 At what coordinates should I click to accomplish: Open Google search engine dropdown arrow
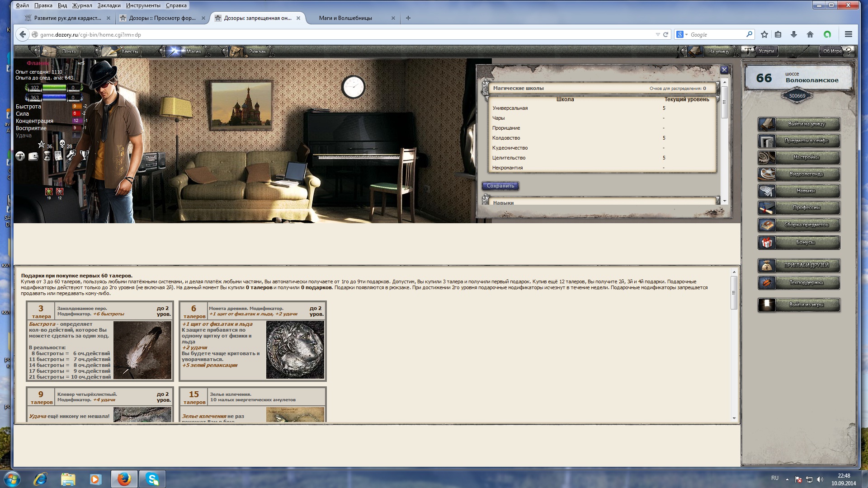(x=686, y=35)
